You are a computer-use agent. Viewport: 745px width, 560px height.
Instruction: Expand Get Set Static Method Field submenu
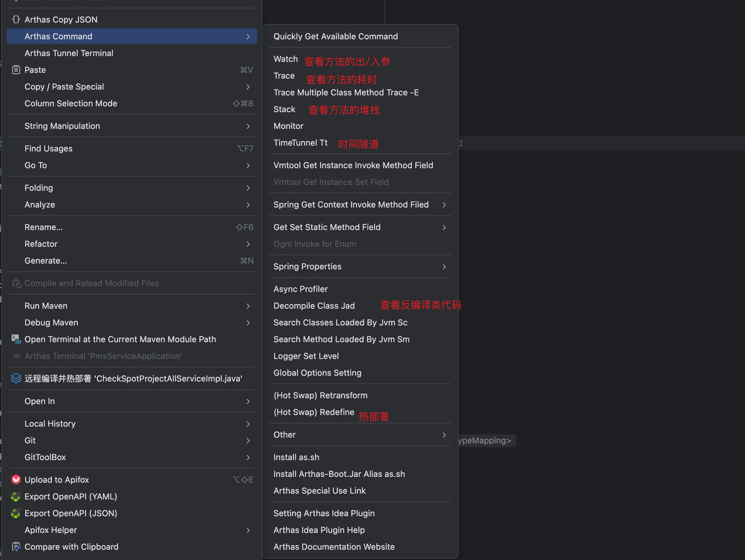pos(444,227)
